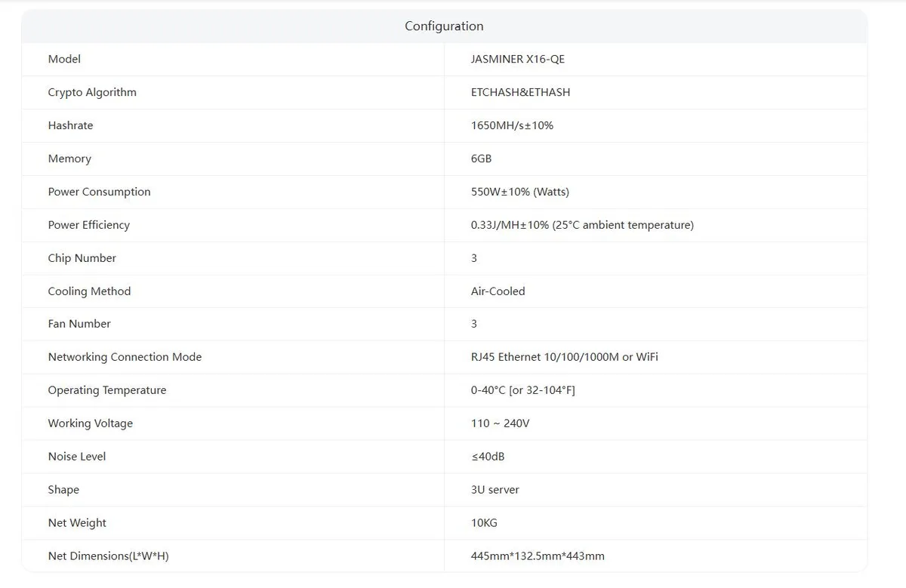The width and height of the screenshot is (906, 588).
Task: Click the Memory label
Action: (69, 159)
